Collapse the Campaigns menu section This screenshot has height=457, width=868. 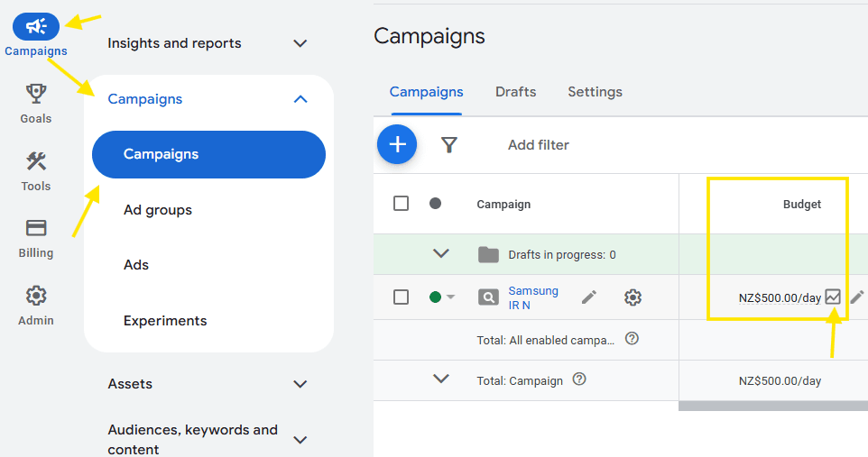pos(300,99)
